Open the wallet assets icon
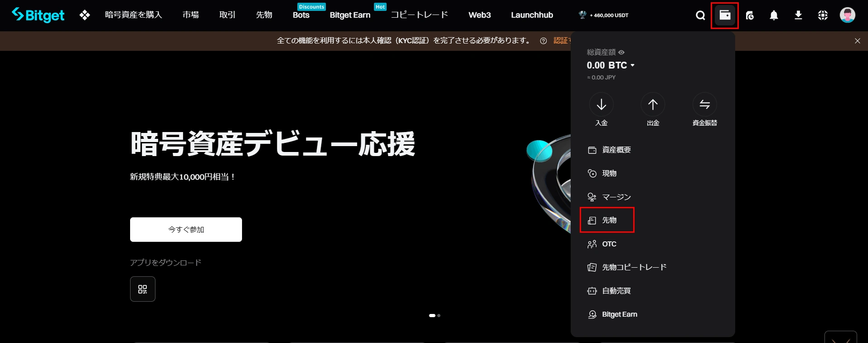The height and width of the screenshot is (343, 868). [725, 15]
